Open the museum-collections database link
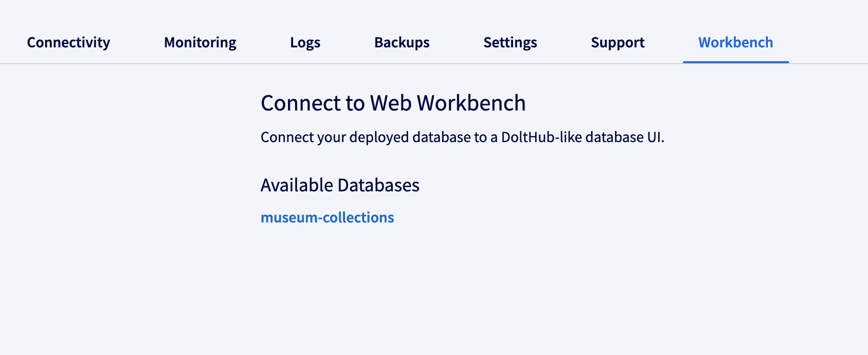 327,217
